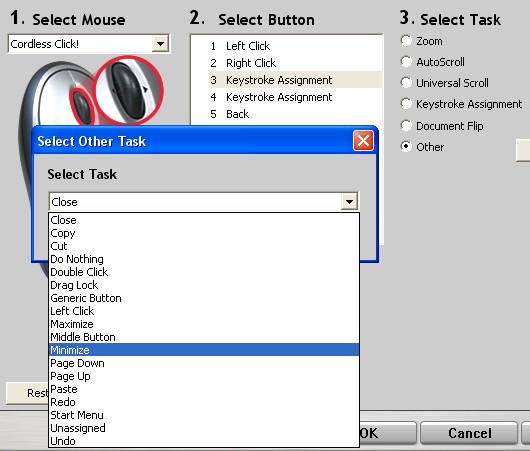Click the Cancel button
530x451 pixels.
tap(469, 433)
